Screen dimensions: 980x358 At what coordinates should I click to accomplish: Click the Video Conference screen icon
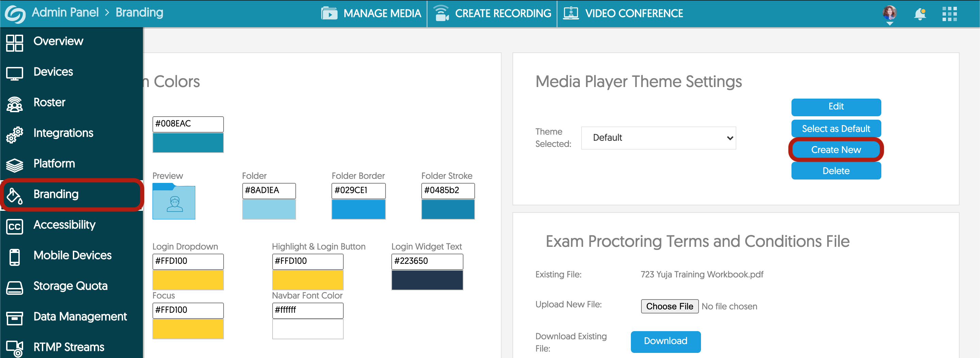[571, 13]
